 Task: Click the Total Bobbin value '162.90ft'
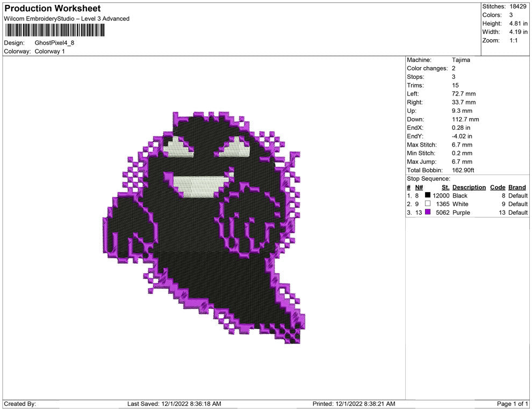(463, 170)
